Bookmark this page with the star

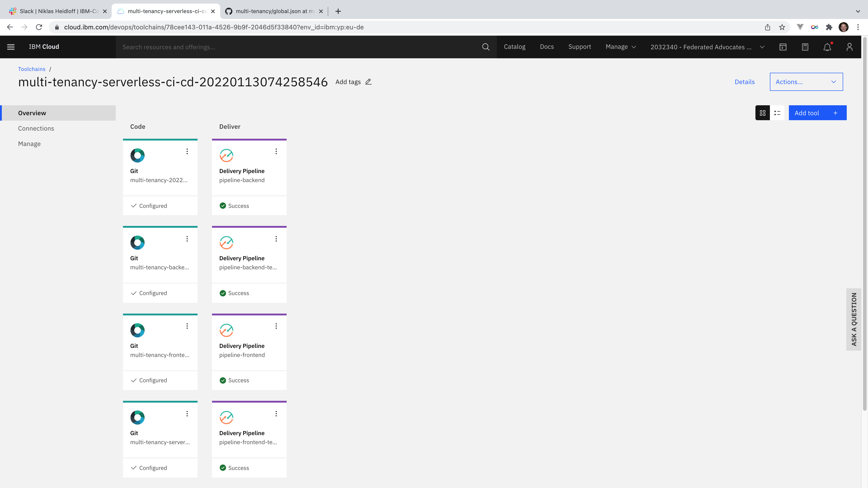(x=782, y=27)
